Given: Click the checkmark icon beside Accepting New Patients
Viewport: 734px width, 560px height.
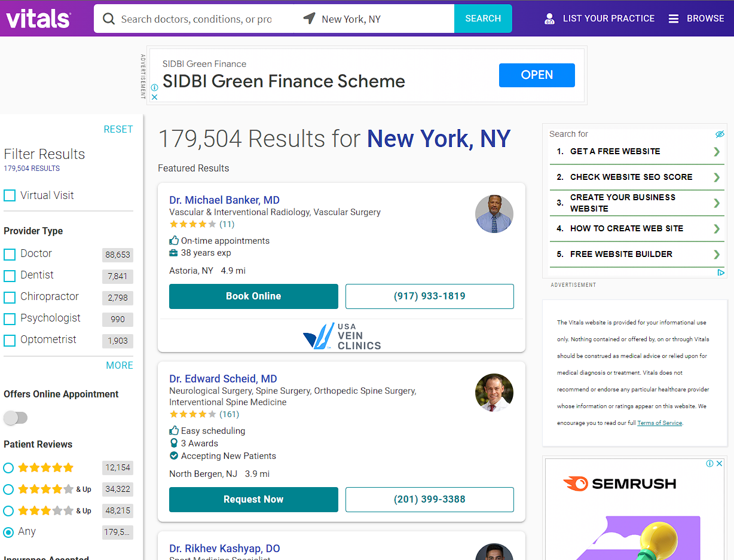Looking at the screenshot, I should point(174,455).
